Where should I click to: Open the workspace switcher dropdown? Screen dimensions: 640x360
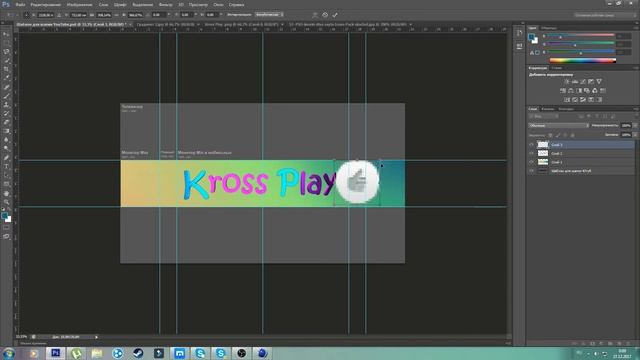605,15
